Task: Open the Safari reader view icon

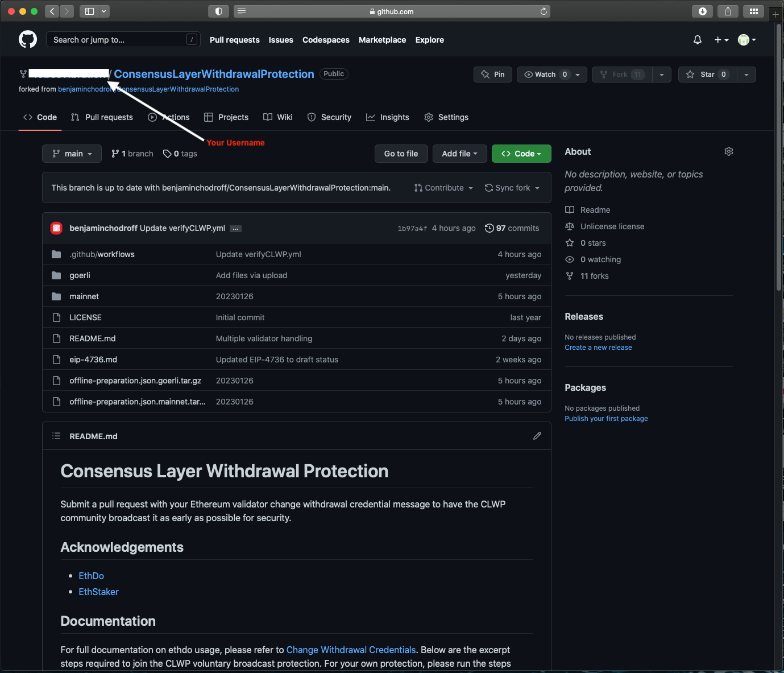Action: [241, 11]
